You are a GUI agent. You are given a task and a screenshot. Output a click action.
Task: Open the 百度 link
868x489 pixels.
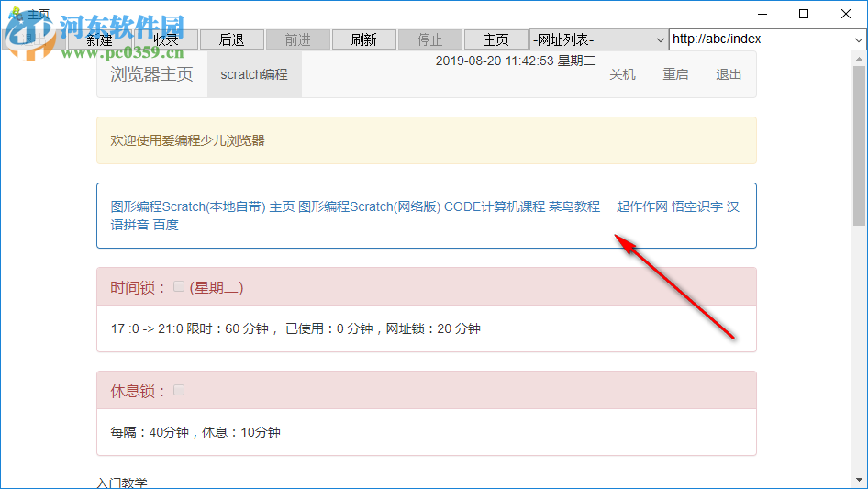[x=165, y=225]
